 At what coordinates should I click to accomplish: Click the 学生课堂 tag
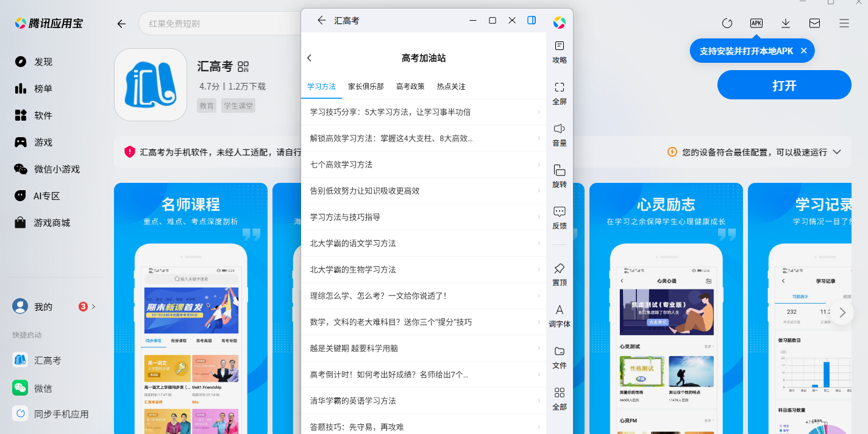click(x=238, y=105)
